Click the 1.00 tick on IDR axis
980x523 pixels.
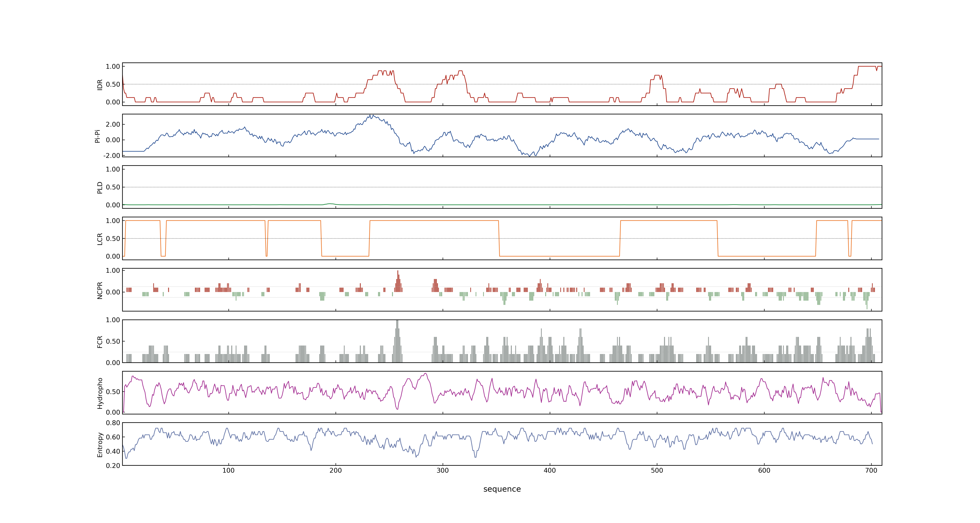pyautogui.click(x=113, y=67)
